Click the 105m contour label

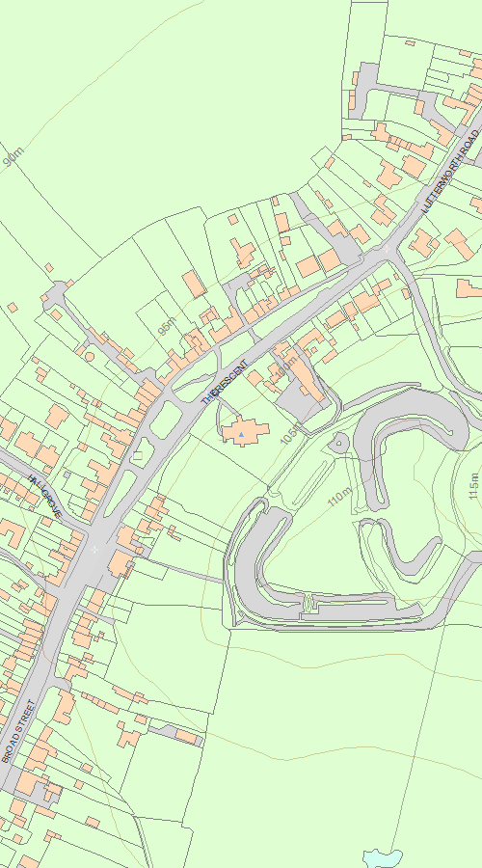pos(291,433)
